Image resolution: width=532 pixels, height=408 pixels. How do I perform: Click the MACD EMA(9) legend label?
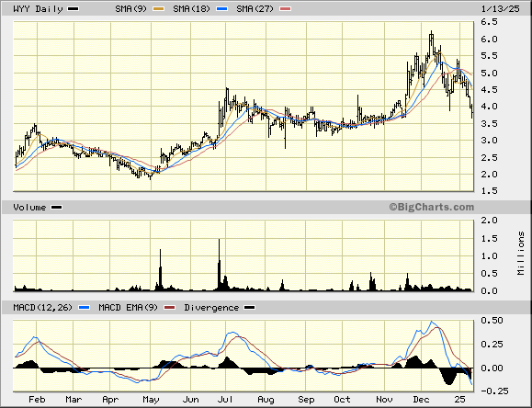tap(129, 308)
